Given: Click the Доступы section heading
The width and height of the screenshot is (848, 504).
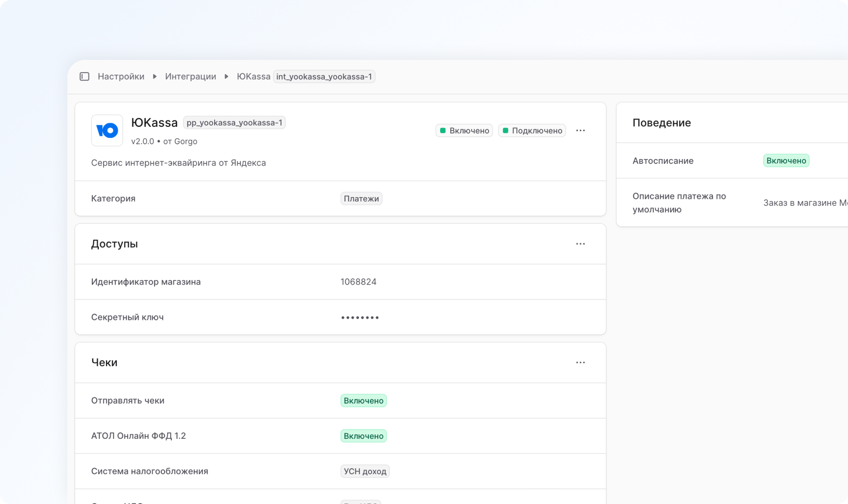Looking at the screenshot, I should click(115, 244).
